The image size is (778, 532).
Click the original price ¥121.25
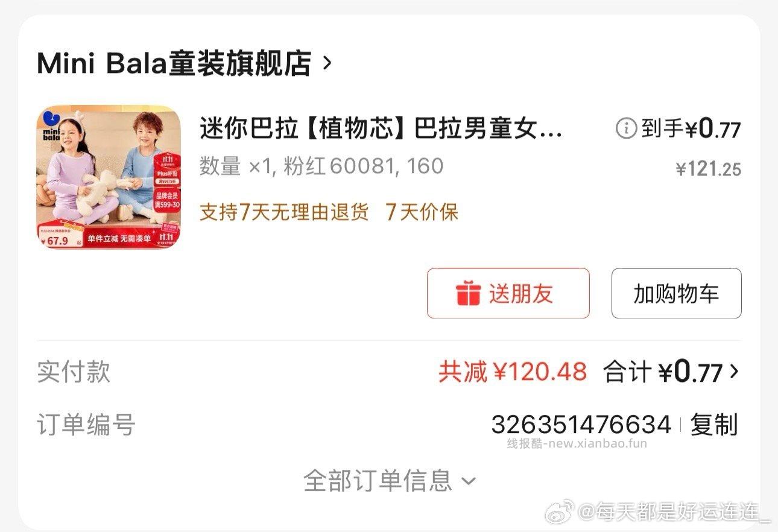click(708, 169)
